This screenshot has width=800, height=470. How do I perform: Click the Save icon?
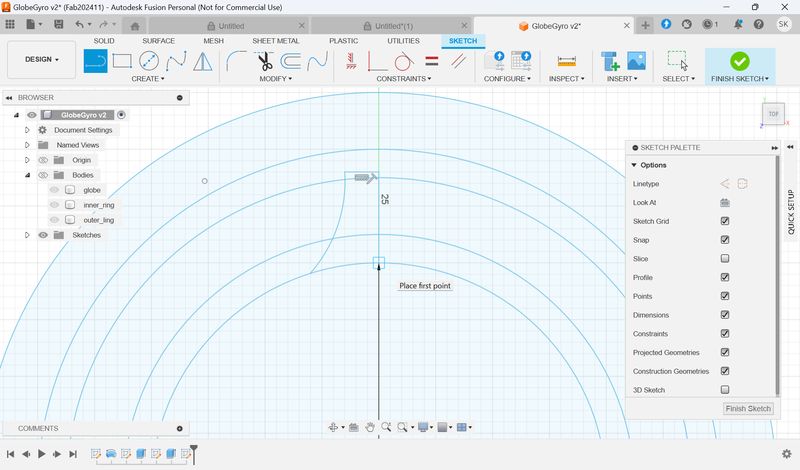point(59,24)
